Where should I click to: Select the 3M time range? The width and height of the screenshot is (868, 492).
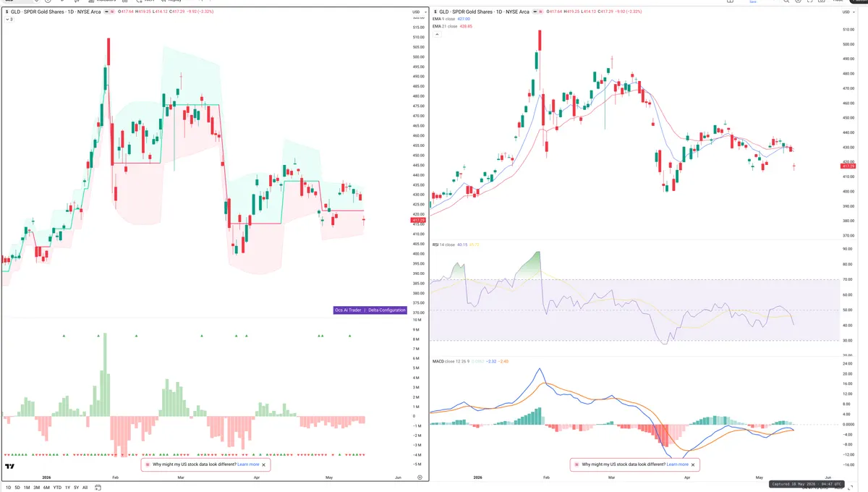(x=36, y=488)
